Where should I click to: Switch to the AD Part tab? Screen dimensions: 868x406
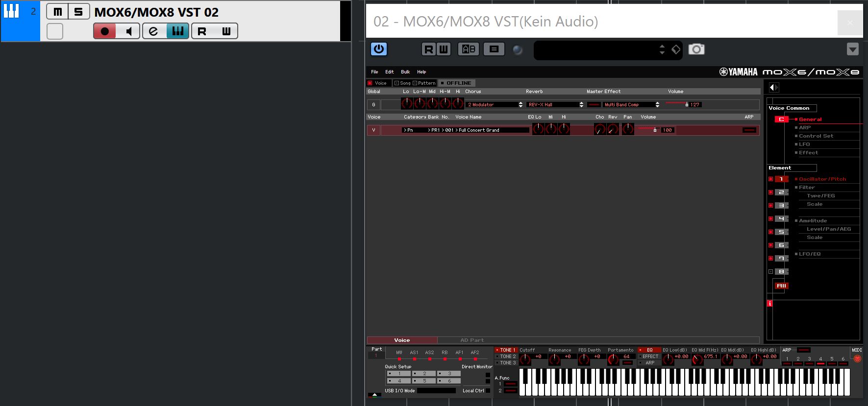pyautogui.click(x=471, y=340)
